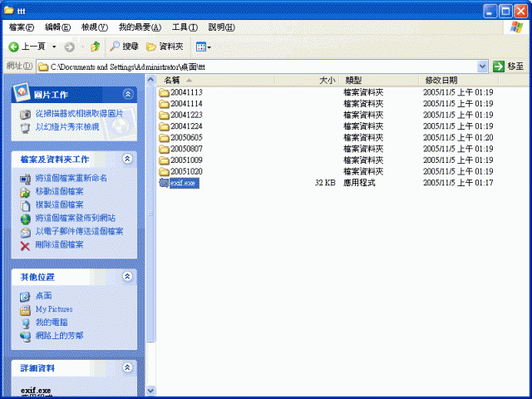Select the 20050807 folder icon
Image resolution: width=532 pixels, height=399 pixels.
[x=164, y=149]
